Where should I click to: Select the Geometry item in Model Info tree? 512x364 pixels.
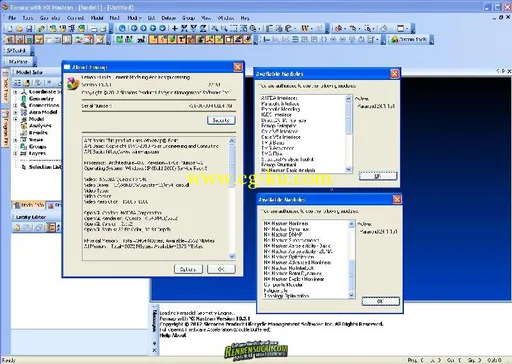pyautogui.click(x=41, y=99)
